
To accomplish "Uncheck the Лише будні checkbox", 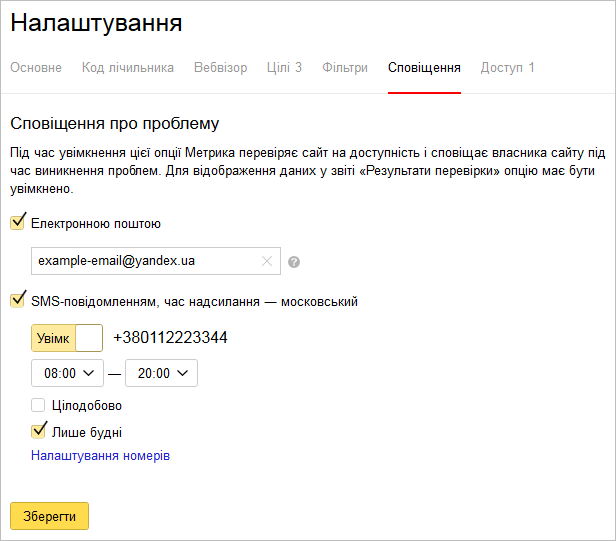I will point(38,431).
